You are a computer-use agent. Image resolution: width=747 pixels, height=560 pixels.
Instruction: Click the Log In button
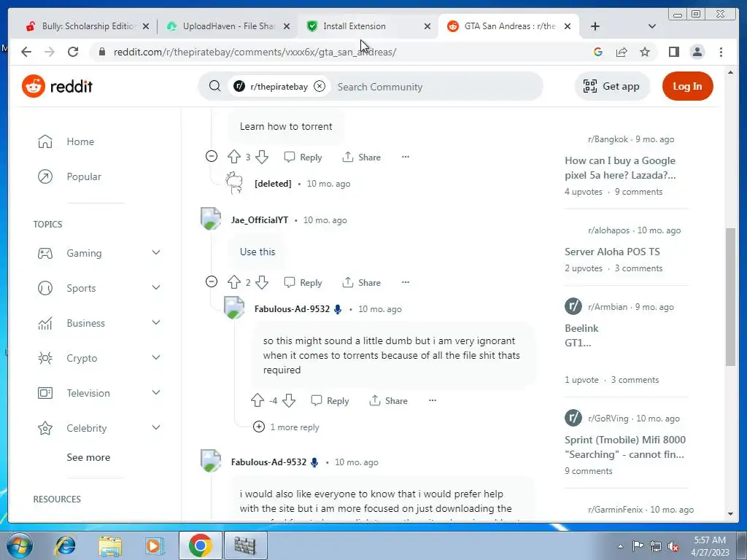pos(687,86)
